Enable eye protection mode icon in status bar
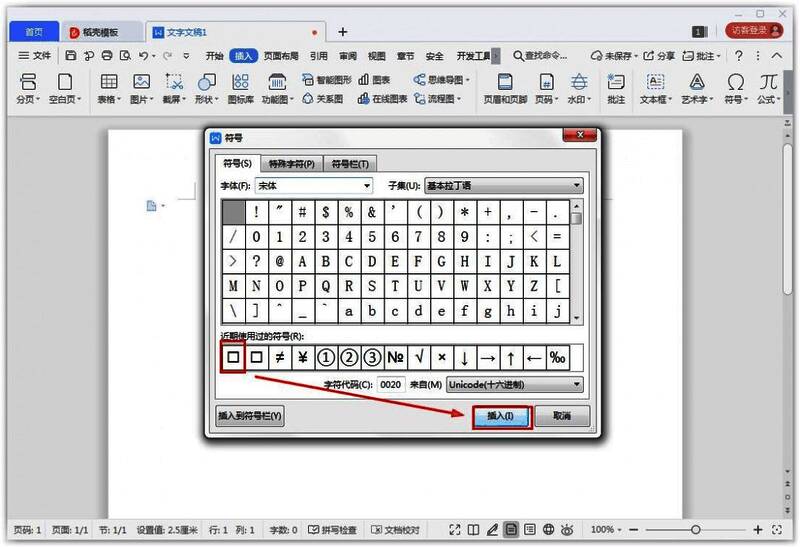Viewport: 800px width, 547px height. pos(567,529)
